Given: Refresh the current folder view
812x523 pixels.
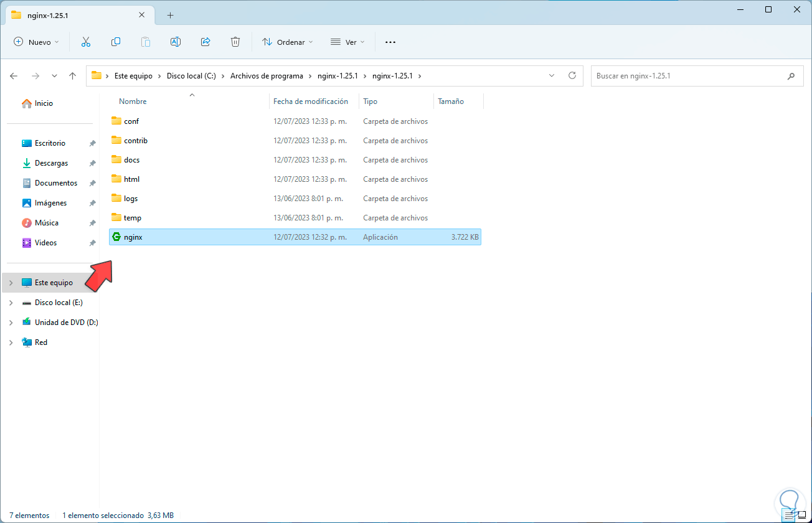Looking at the screenshot, I should pos(572,76).
